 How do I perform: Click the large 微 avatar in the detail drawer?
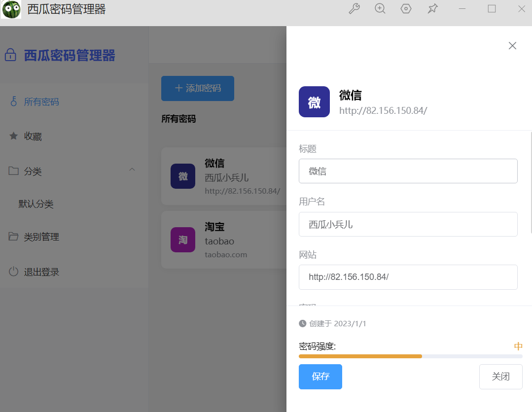pyautogui.click(x=314, y=102)
